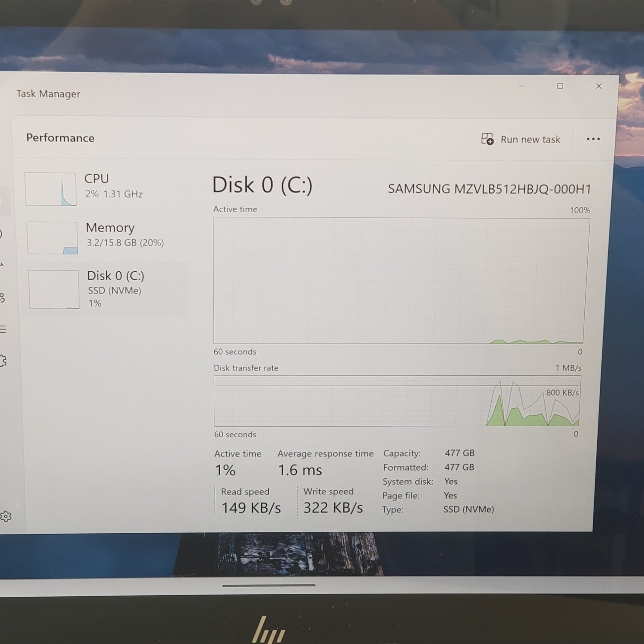Click the Performance page heading
The width and height of the screenshot is (644, 644).
pyautogui.click(x=60, y=138)
